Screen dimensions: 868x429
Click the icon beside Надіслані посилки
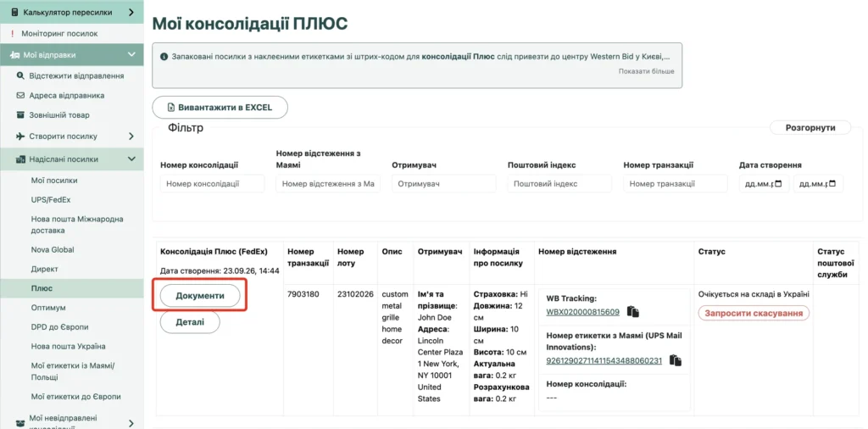[20, 159]
